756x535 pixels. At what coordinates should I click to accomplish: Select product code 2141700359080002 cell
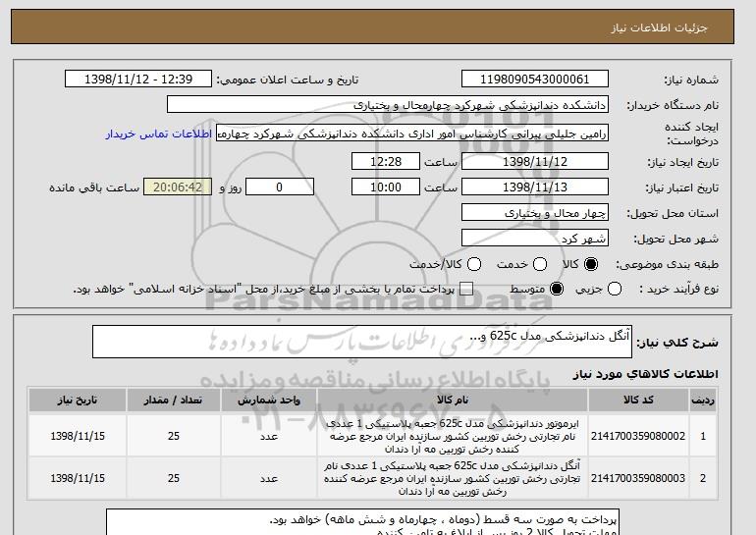(638, 436)
